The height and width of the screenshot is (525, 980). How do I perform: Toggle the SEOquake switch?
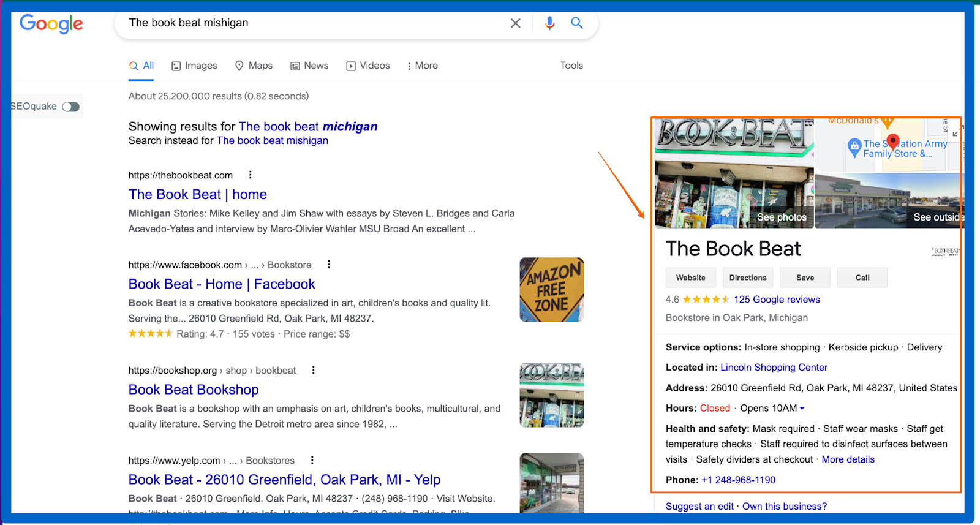click(71, 107)
